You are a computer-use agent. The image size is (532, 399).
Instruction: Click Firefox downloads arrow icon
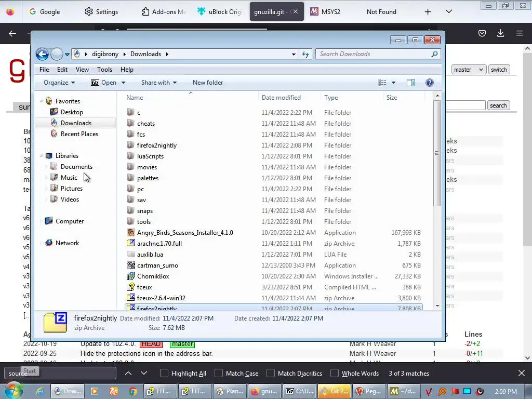click(500, 33)
